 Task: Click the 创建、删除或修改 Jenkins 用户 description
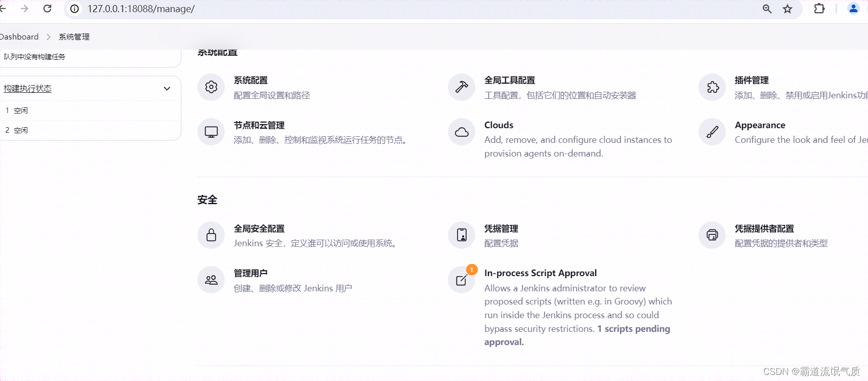293,288
